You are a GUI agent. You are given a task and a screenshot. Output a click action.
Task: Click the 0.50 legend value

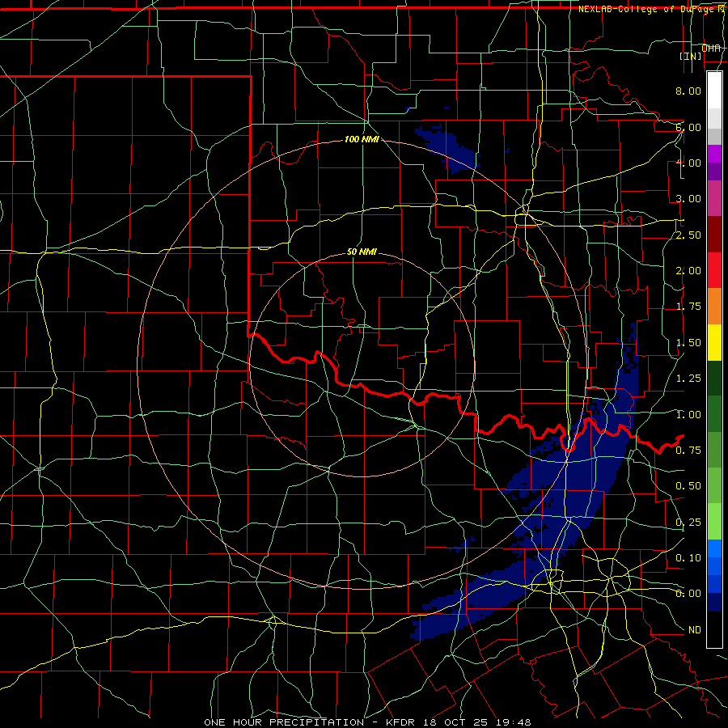pyautogui.click(x=688, y=486)
